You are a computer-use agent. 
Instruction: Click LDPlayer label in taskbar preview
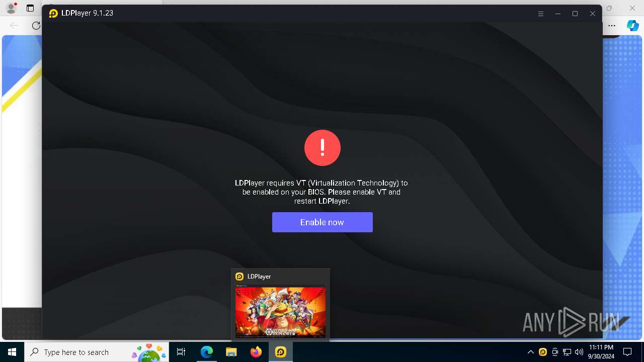259,277
